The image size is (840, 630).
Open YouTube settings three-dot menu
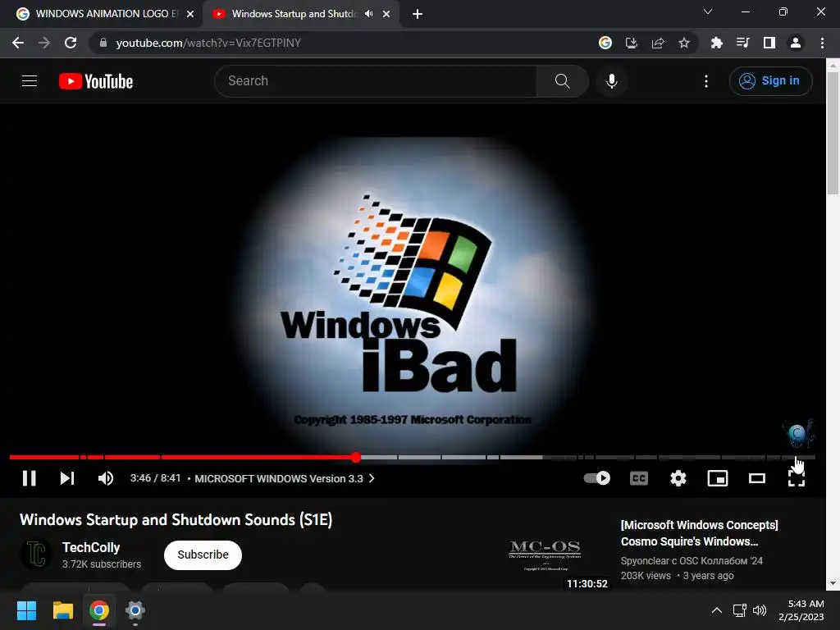click(x=706, y=81)
